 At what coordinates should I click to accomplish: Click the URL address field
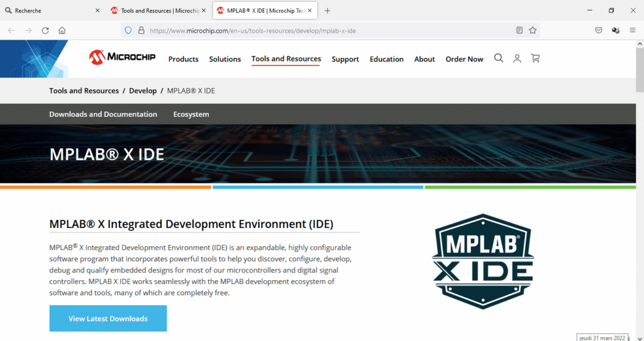click(327, 30)
